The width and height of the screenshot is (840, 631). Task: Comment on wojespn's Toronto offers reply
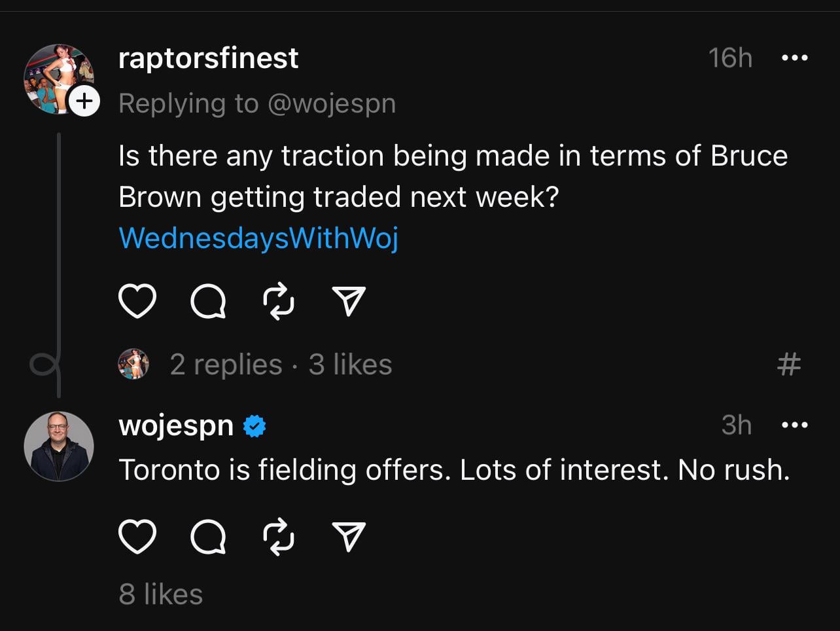pos(208,537)
